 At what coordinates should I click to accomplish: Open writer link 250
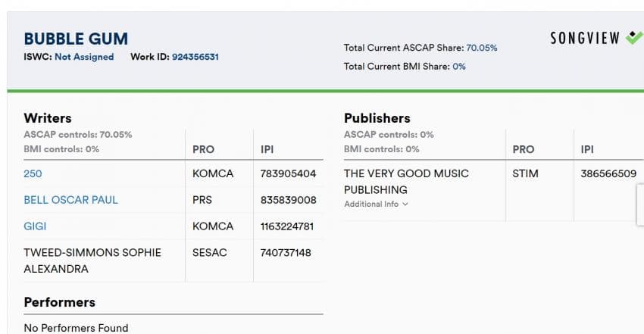[x=33, y=173]
